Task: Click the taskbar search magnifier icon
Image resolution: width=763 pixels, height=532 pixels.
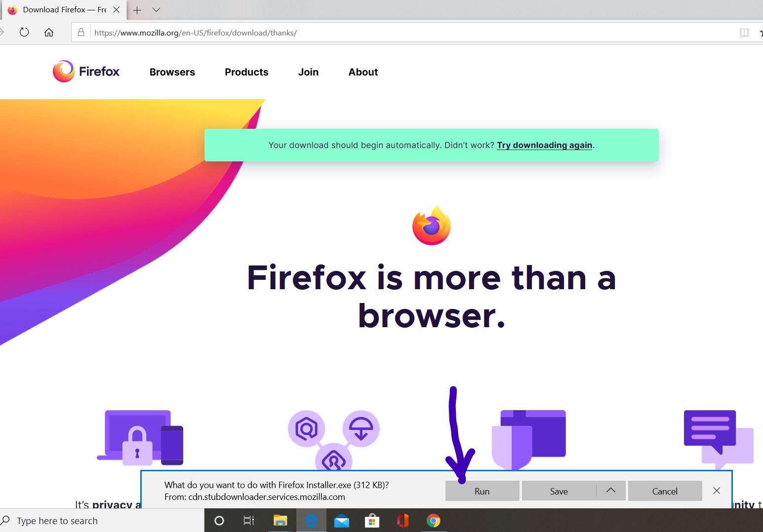Action: coord(6,520)
